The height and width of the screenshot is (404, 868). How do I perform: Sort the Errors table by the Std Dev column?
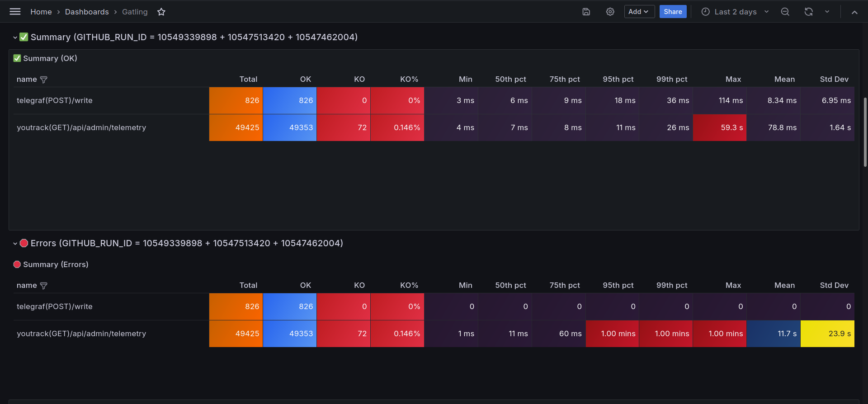pos(834,285)
